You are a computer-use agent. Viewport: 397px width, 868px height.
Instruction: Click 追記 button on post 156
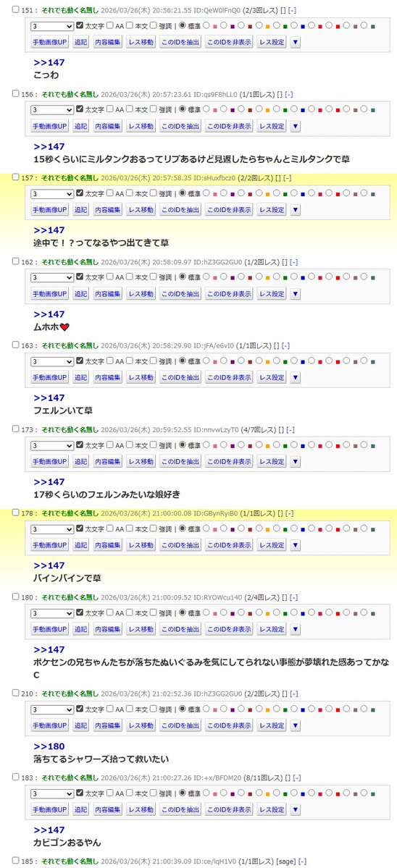click(x=81, y=126)
